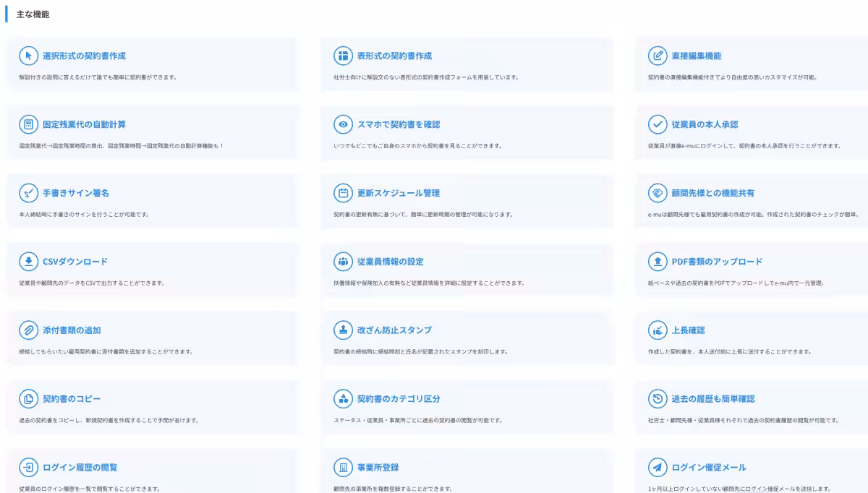
Task: Select the PDF書類のアップロード title text
Action: 718,262
